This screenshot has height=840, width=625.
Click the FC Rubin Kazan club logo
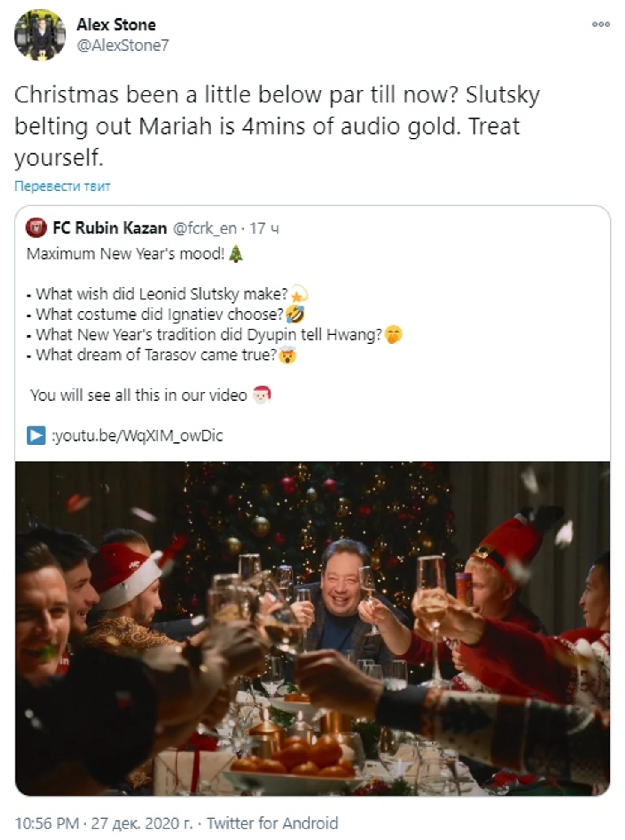pyautogui.click(x=36, y=228)
